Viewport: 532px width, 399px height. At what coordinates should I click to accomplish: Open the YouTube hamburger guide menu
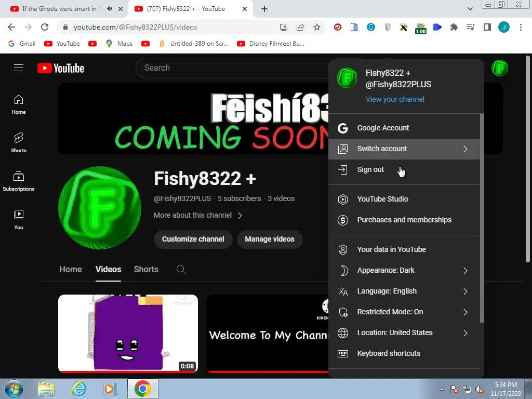click(x=19, y=68)
